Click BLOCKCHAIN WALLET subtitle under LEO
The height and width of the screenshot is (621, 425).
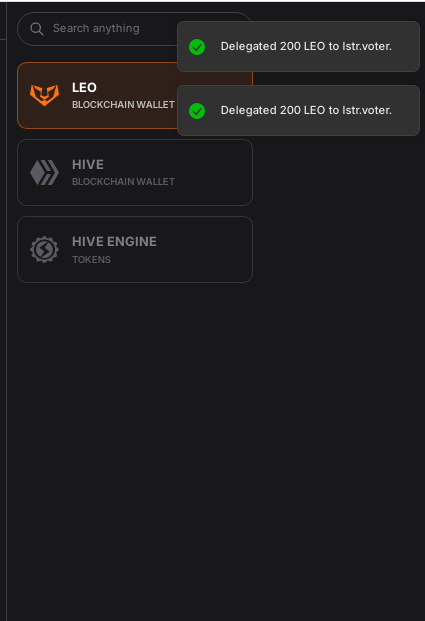123,105
